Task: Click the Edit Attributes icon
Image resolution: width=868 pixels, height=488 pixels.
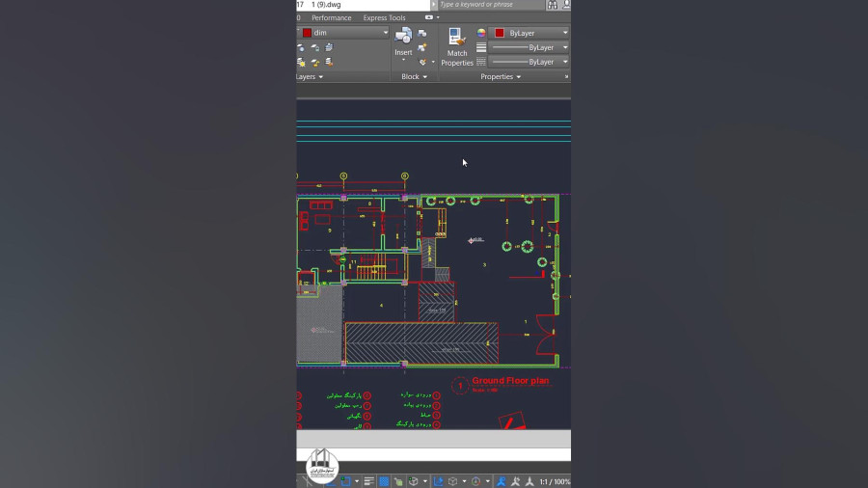Action: tap(423, 63)
